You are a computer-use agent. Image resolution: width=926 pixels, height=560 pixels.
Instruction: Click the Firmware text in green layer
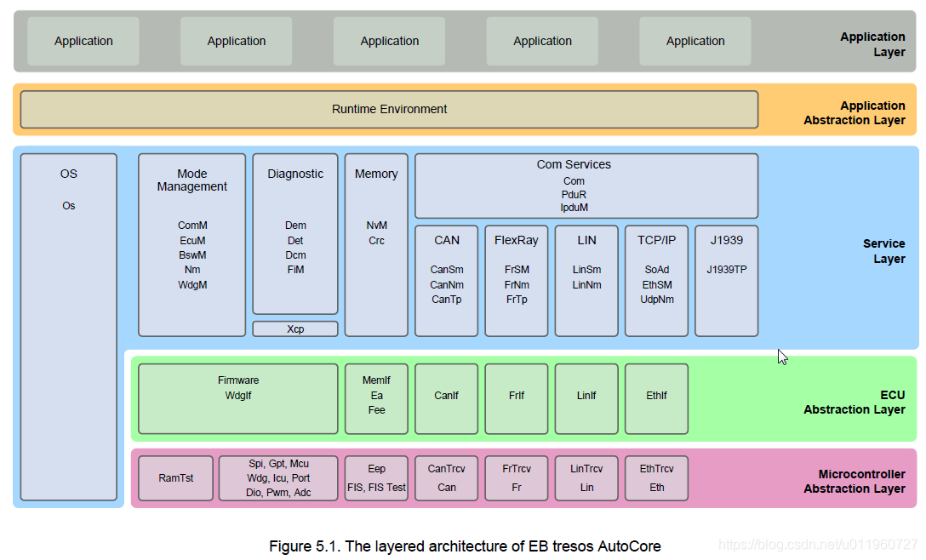click(x=238, y=380)
